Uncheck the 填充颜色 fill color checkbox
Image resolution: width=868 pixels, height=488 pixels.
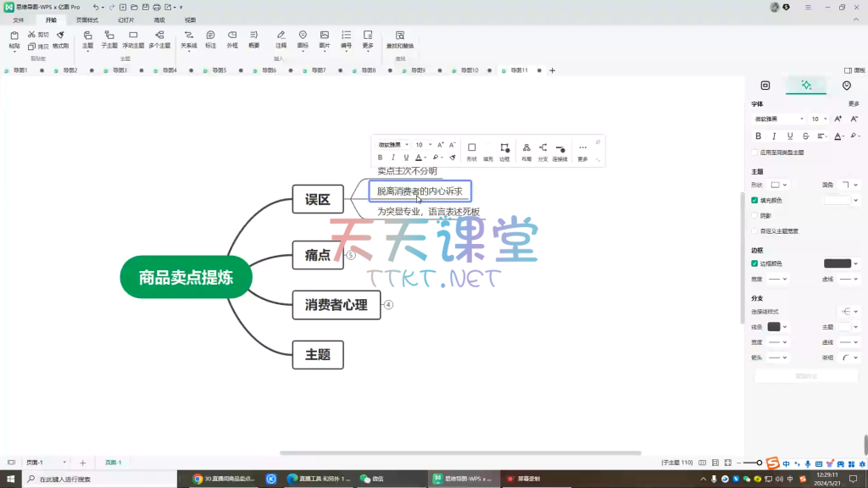[x=754, y=201]
